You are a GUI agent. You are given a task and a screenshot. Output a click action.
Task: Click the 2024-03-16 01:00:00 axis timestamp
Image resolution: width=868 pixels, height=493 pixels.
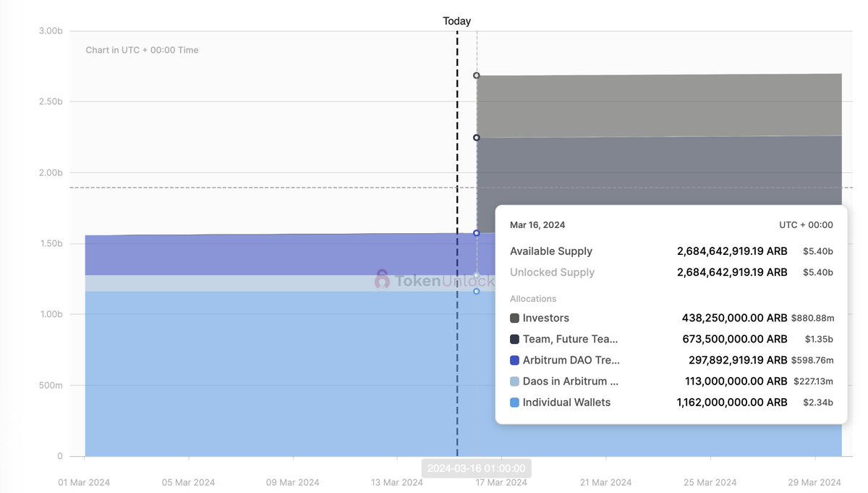[477, 468]
